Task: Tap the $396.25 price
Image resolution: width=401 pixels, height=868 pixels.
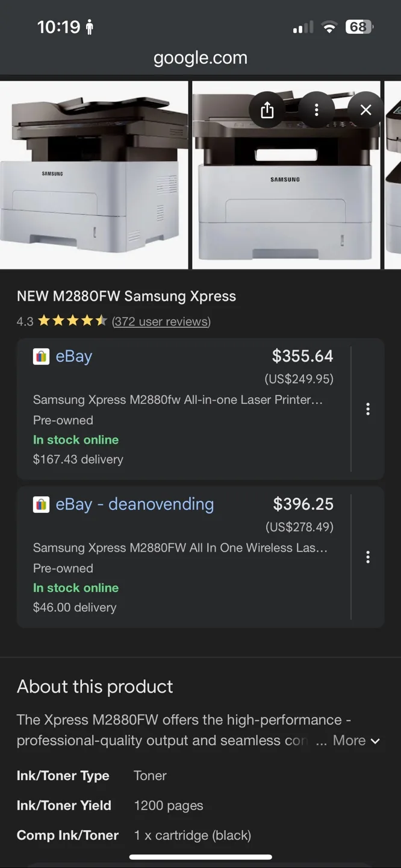Action: pos(303,504)
